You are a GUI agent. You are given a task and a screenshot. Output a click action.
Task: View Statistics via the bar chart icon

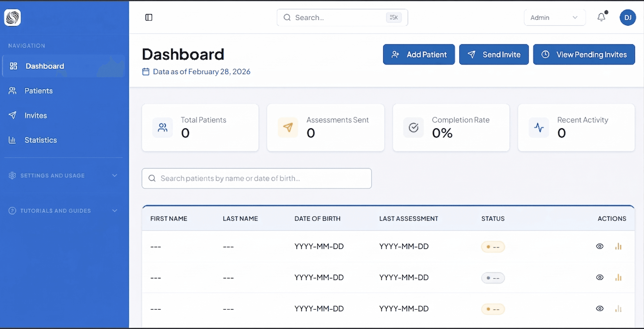12,140
